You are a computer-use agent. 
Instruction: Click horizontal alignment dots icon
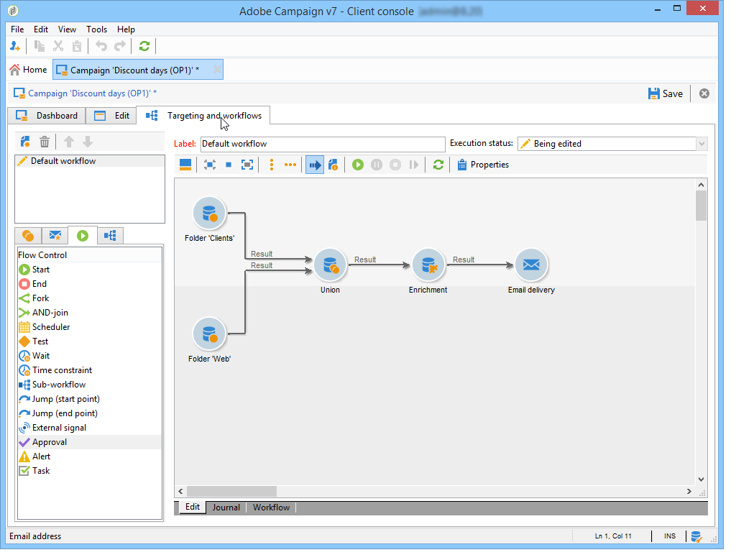coord(290,165)
